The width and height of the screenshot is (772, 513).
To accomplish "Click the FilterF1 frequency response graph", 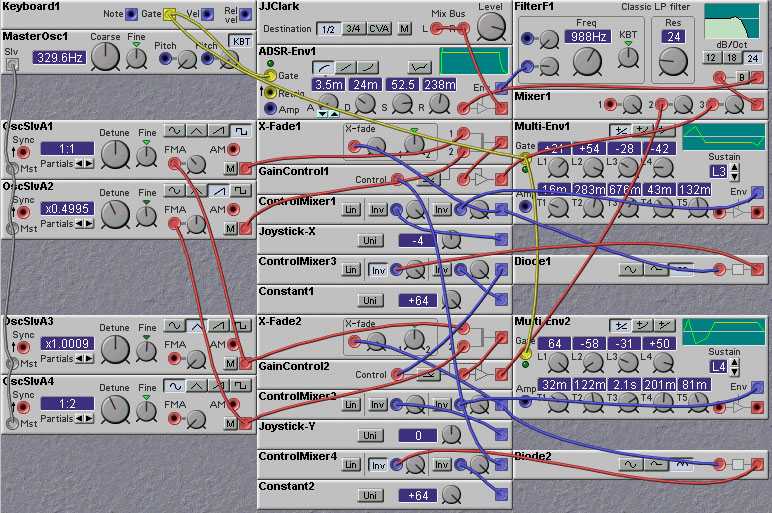I will (732, 24).
